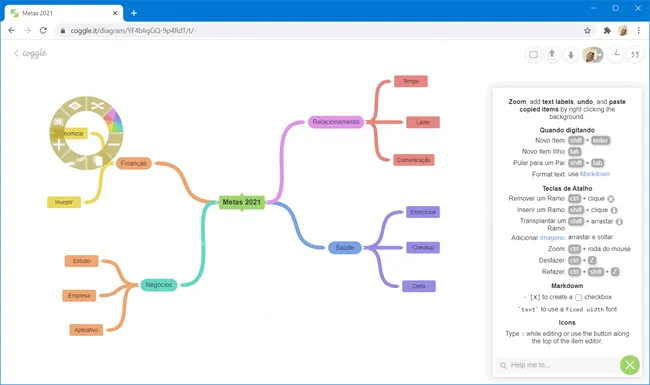Select the 'Finanças' branch node

[x=133, y=163]
